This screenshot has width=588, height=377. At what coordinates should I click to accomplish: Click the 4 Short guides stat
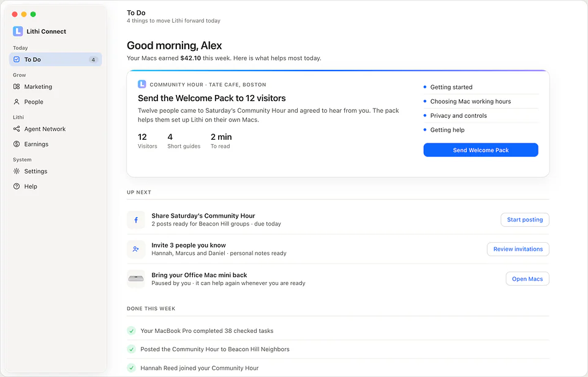pos(184,141)
